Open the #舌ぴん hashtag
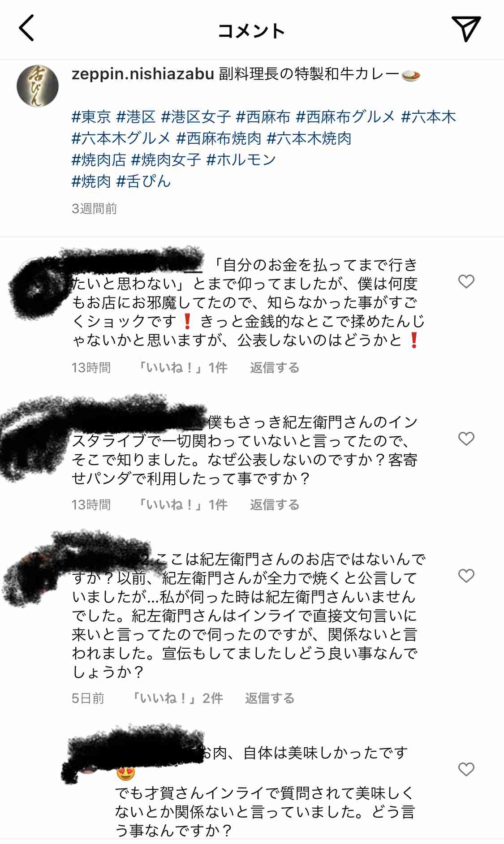 144,181
